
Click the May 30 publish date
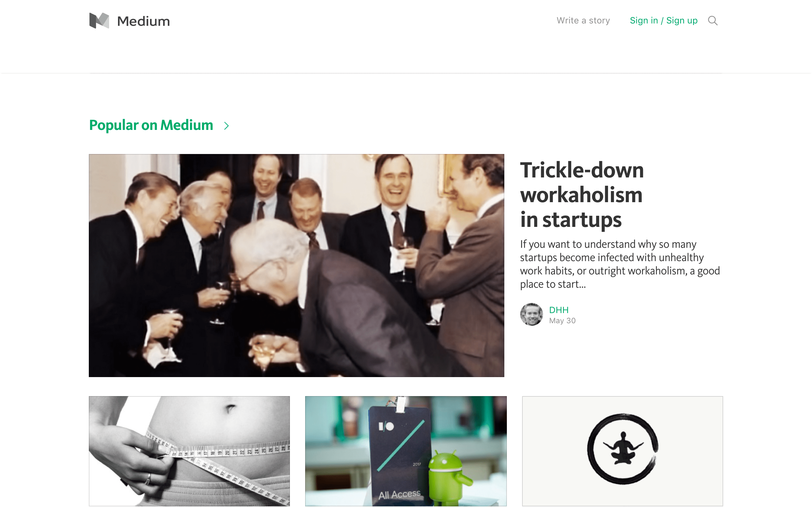click(x=562, y=321)
